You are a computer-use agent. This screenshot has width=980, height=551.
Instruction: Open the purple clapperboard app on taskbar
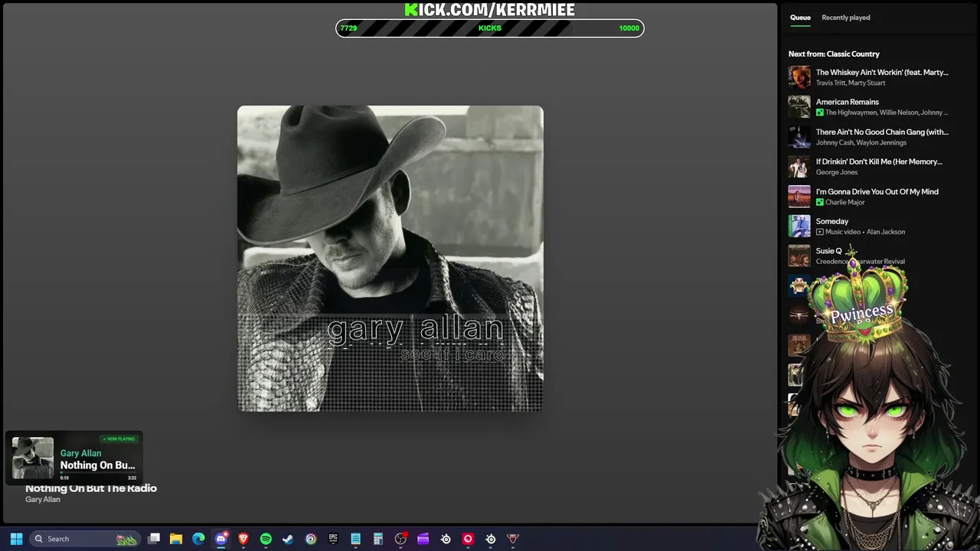[423, 539]
